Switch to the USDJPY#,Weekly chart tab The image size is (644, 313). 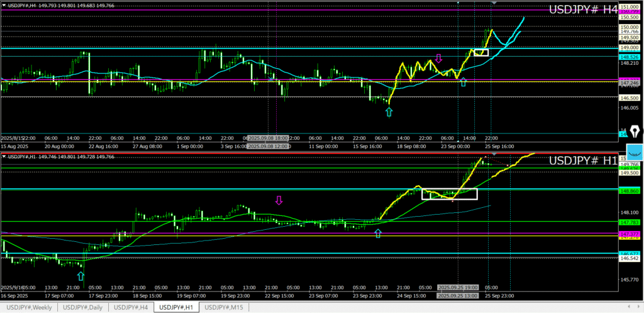(x=28, y=307)
